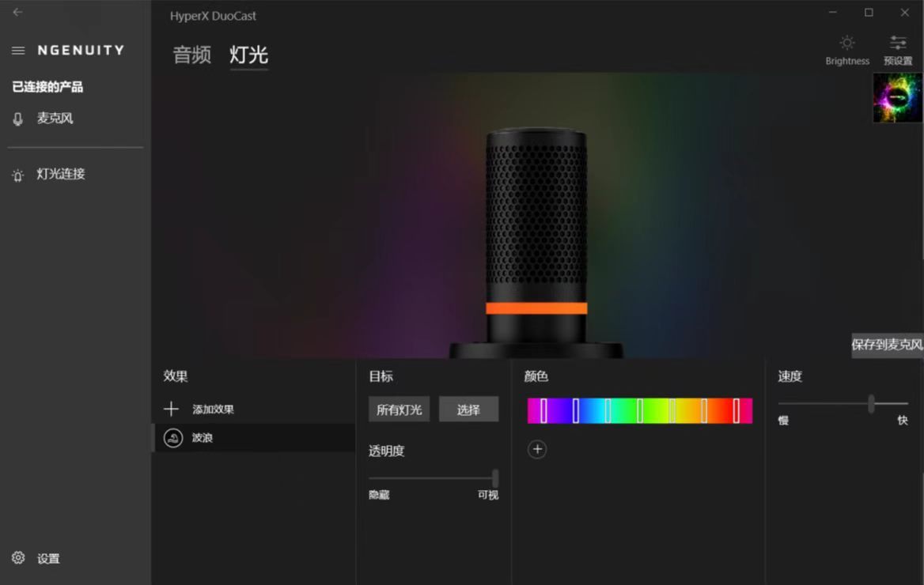
Task: Add a color with the circled plus
Action: point(537,450)
